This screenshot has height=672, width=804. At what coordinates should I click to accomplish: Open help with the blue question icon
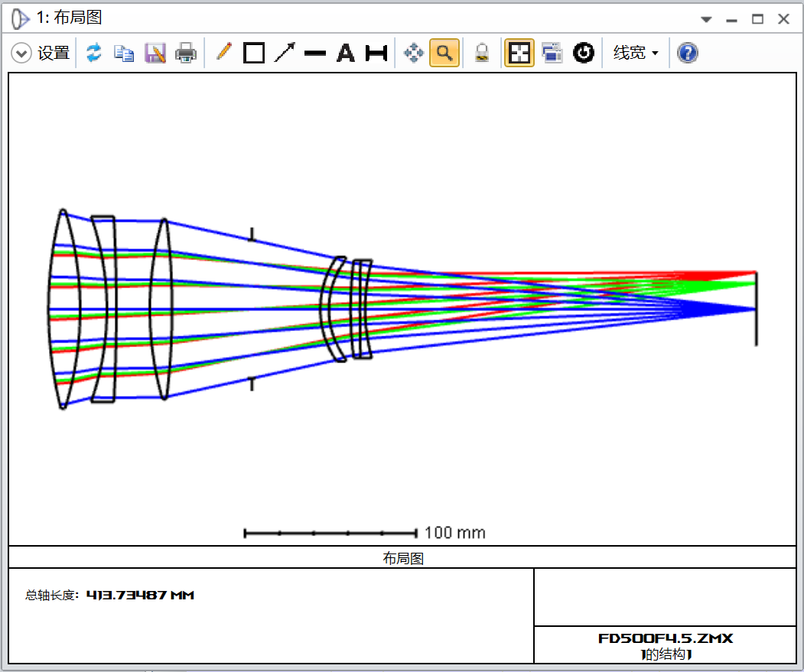point(687,53)
